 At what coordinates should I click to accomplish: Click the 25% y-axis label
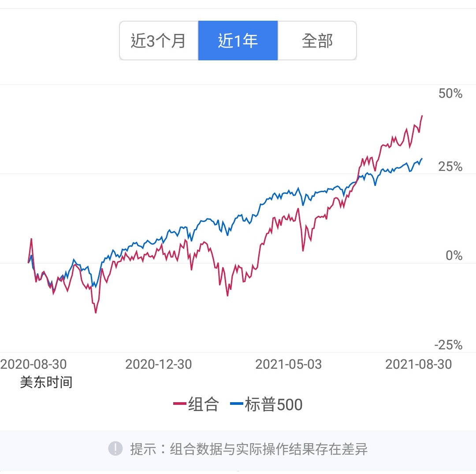pos(450,167)
